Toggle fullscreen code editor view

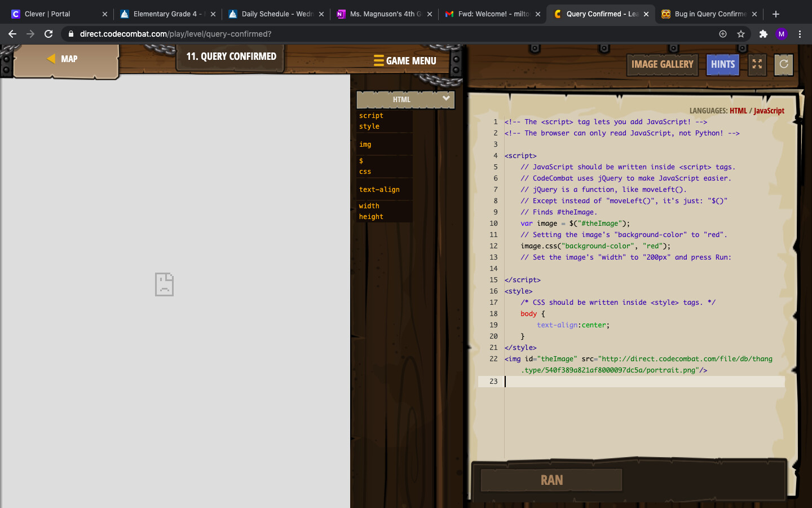point(757,64)
